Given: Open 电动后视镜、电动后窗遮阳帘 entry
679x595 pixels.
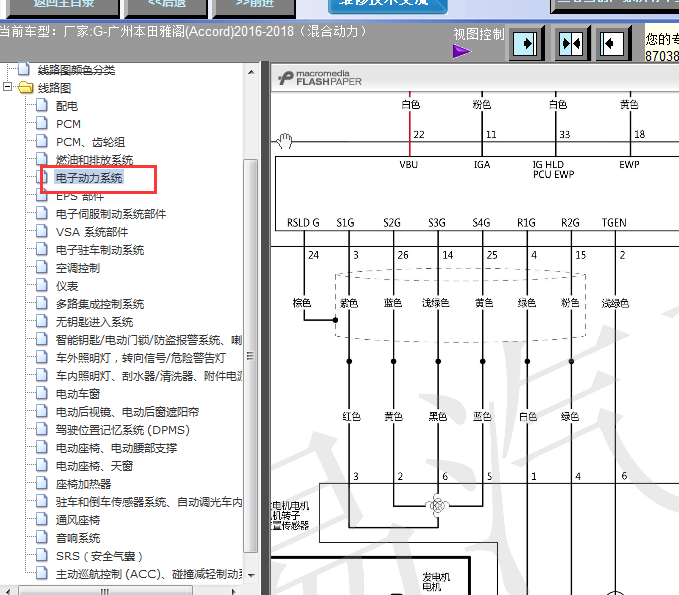Looking at the screenshot, I should coord(127,412).
